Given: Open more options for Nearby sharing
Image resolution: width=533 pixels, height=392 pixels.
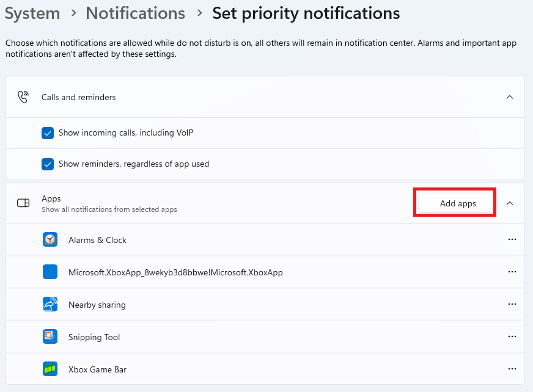Looking at the screenshot, I should [512, 305].
